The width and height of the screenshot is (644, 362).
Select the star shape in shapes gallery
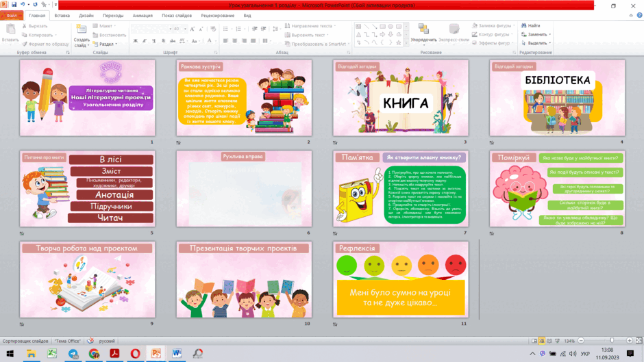[398, 42]
